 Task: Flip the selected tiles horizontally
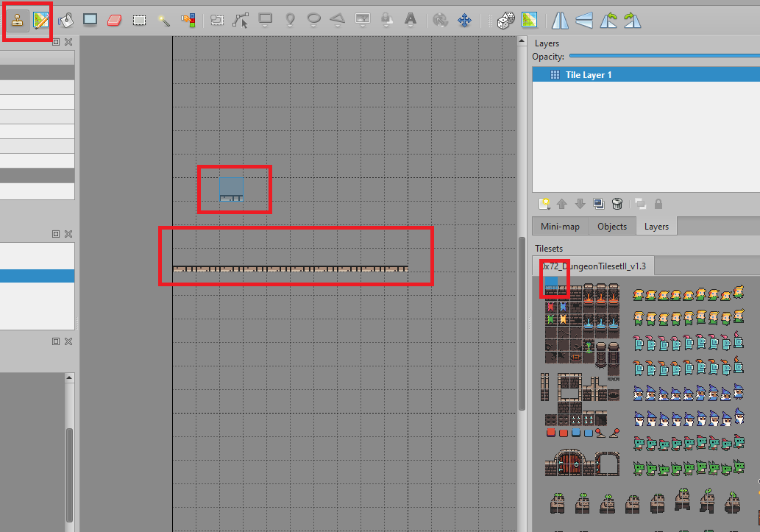point(559,20)
